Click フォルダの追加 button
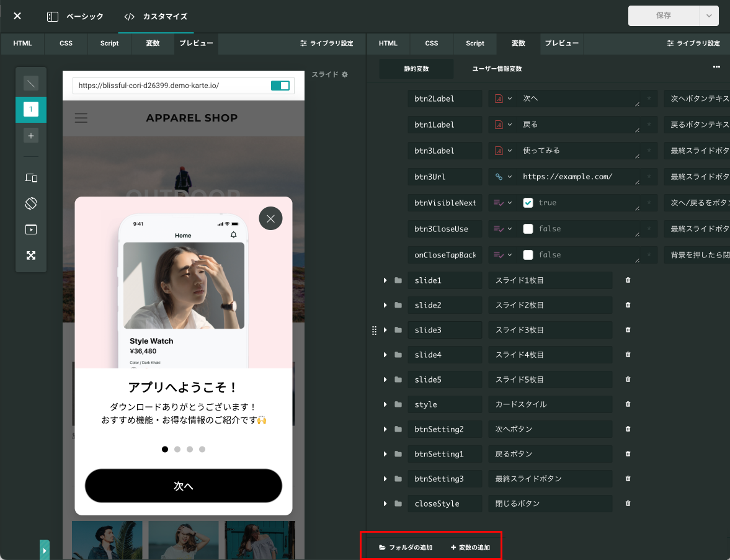730x560 pixels. pos(406,548)
